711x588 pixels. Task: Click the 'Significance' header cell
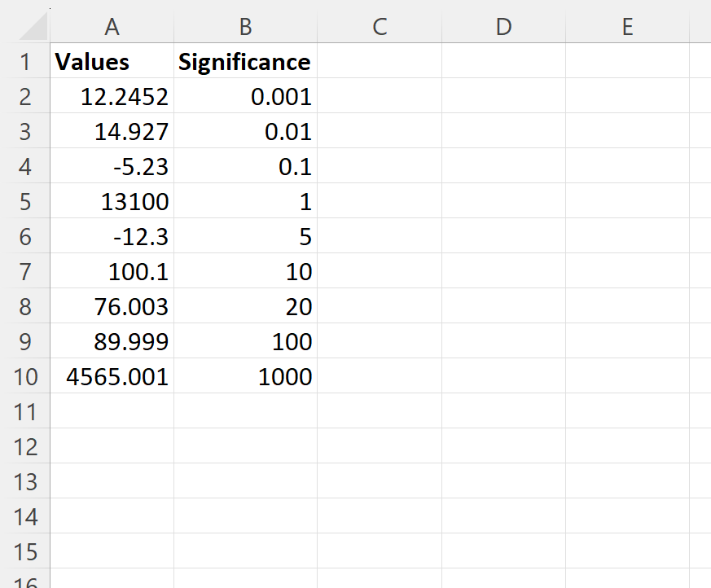tap(245, 61)
